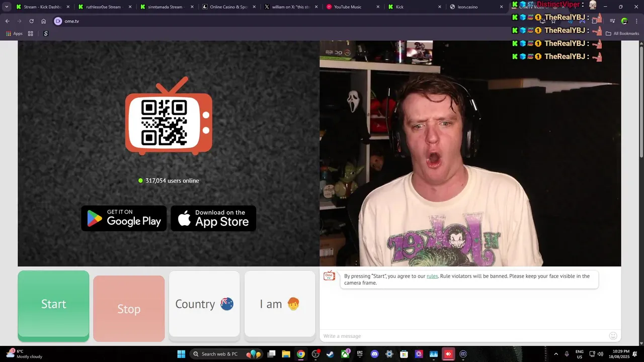This screenshot has width=644, height=362.
Task: Show hidden system tray icons
Action: (x=556, y=354)
